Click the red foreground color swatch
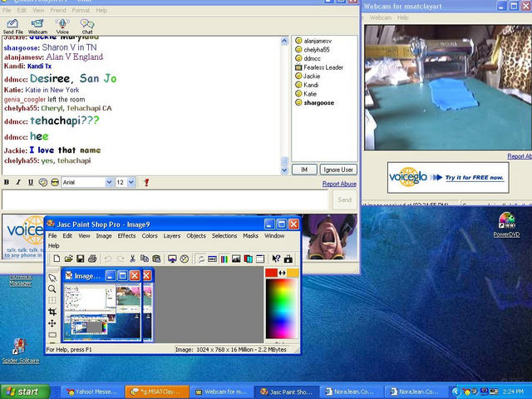Image resolution: width=532 pixels, height=399 pixels. click(272, 273)
